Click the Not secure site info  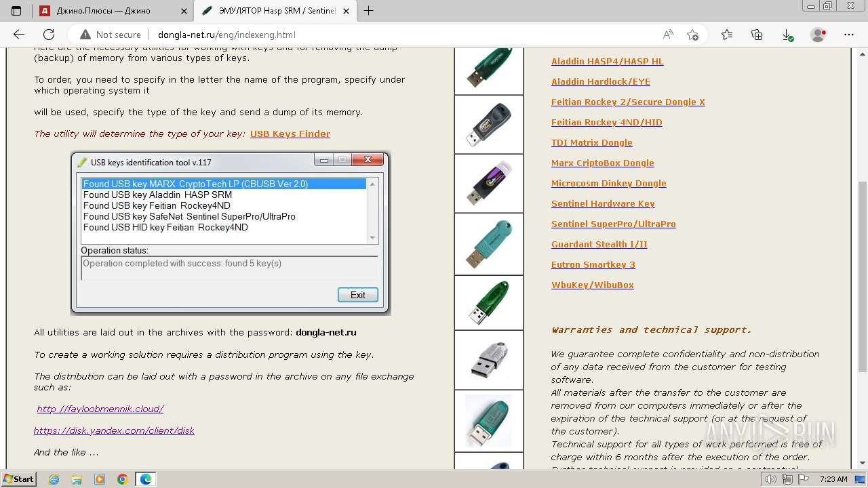[x=111, y=35]
